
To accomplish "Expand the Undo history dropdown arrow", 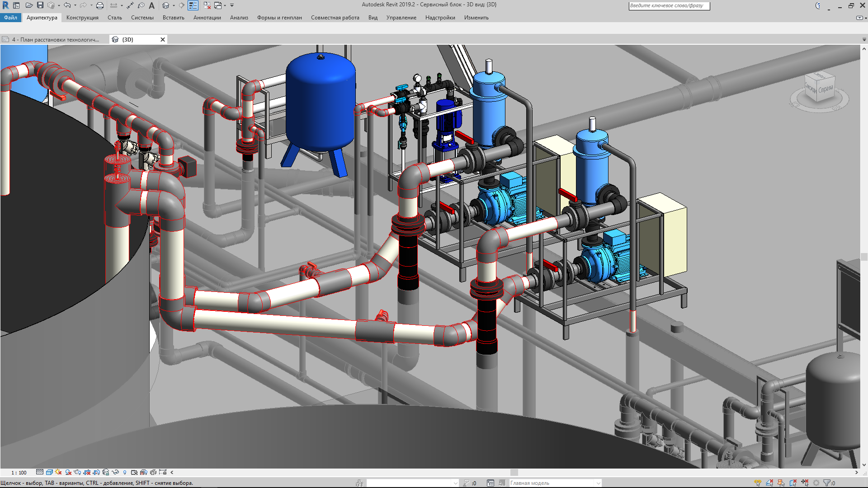I will 75,5.
